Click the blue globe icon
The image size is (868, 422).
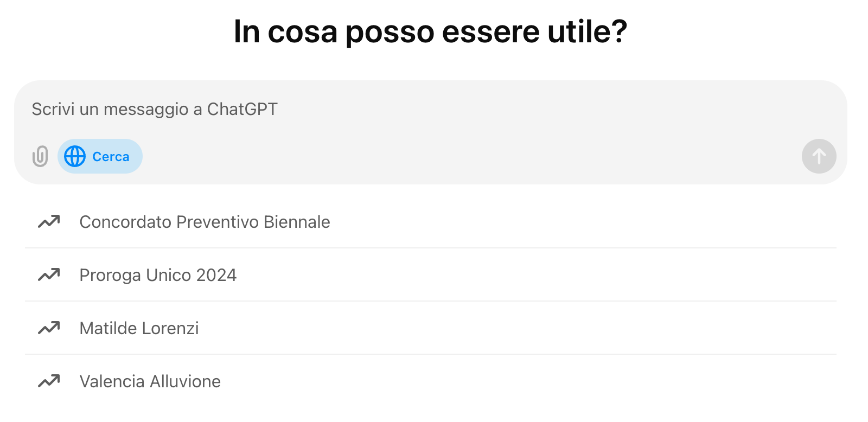75,156
